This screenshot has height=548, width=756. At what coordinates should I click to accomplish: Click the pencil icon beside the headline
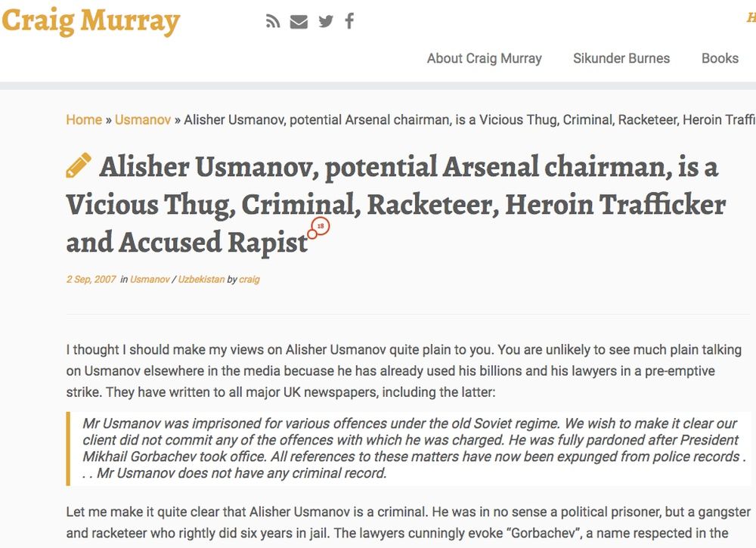(x=79, y=166)
